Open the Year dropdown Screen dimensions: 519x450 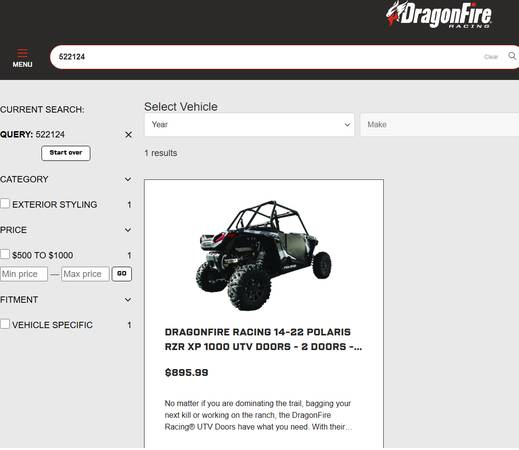(249, 125)
